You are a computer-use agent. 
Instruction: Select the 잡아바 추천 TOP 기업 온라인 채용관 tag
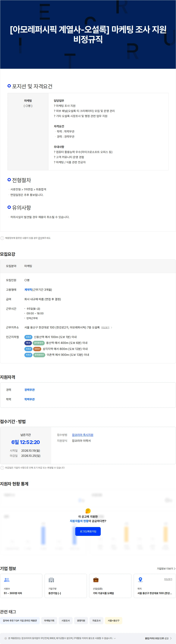pyautogui.click(x=20, y=621)
